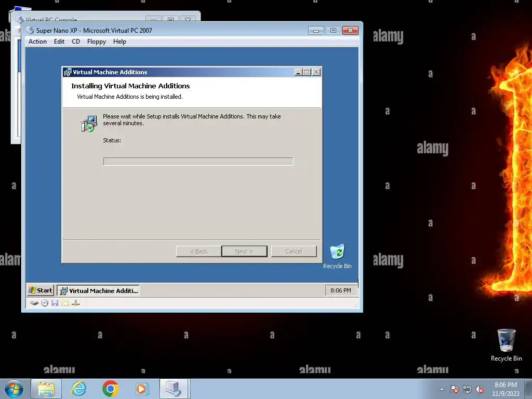The height and width of the screenshot is (399, 532).
Task: Launch Internet Explorer from the taskbar
Action: point(79,389)
